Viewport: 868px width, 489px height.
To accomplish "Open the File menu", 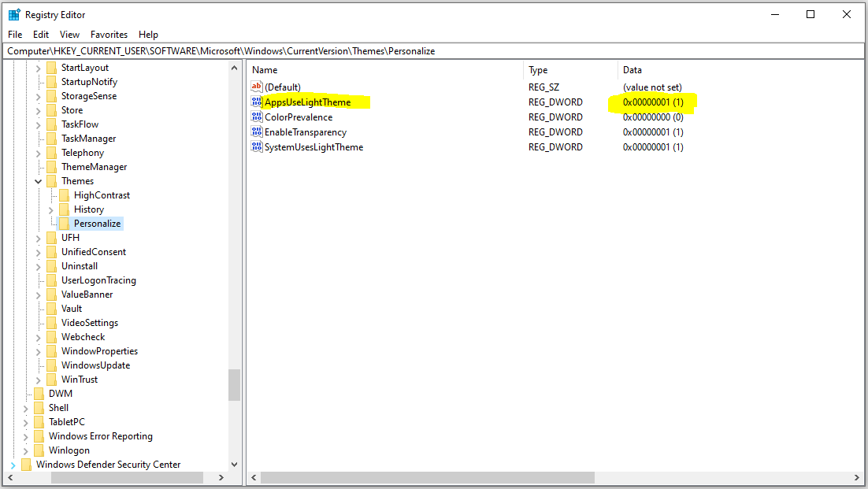I will (15, 35).
